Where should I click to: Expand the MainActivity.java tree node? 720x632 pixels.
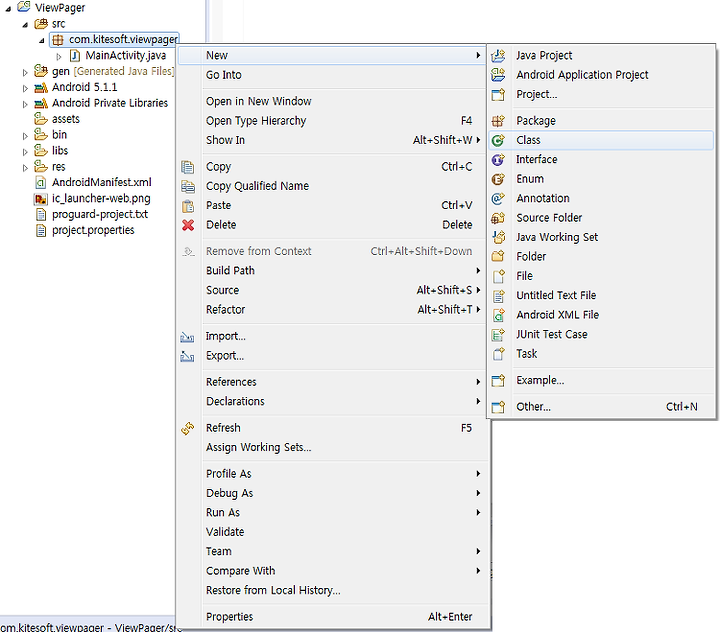coord(59,56)
